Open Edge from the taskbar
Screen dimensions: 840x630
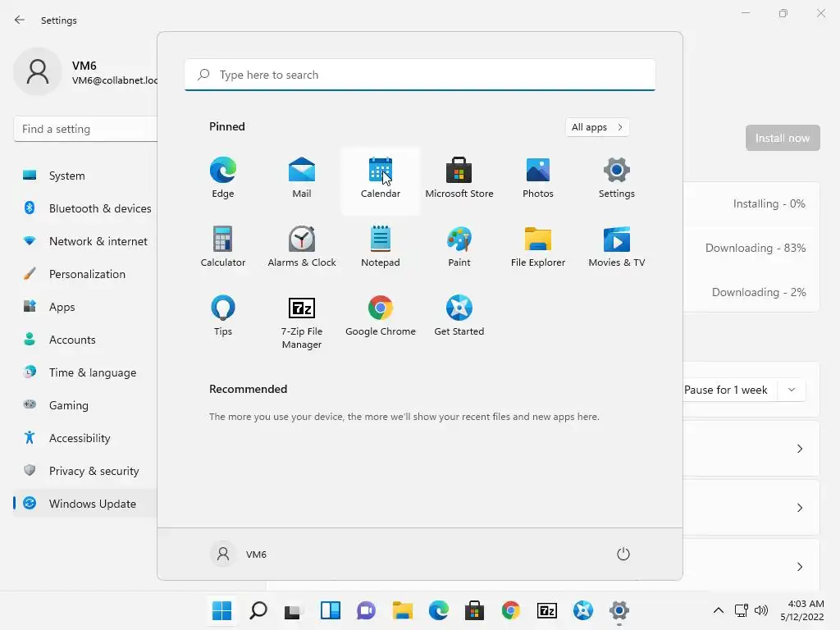438,610
